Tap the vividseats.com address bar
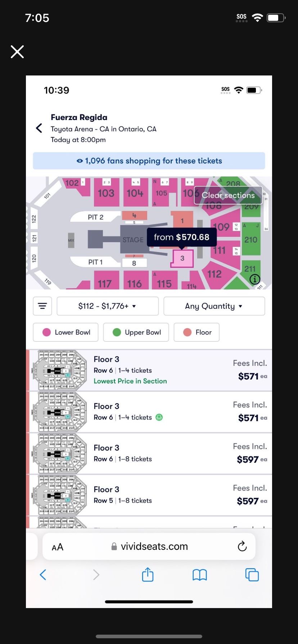Viewport: 298px width, 644px height. coord(154,547)
